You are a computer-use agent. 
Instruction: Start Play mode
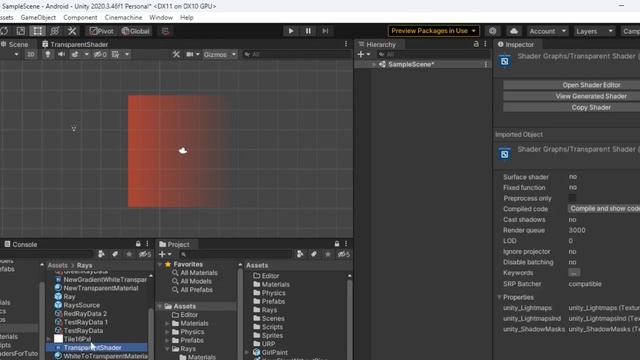tap(291, 31)
